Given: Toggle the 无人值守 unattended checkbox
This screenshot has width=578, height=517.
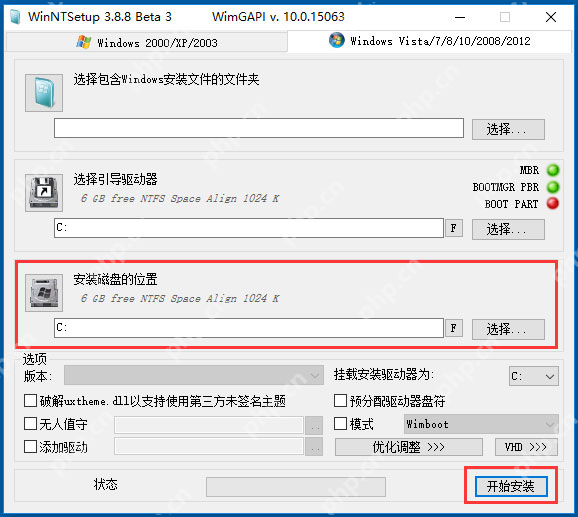Looking at the screenshot, I should click(30, 424).
